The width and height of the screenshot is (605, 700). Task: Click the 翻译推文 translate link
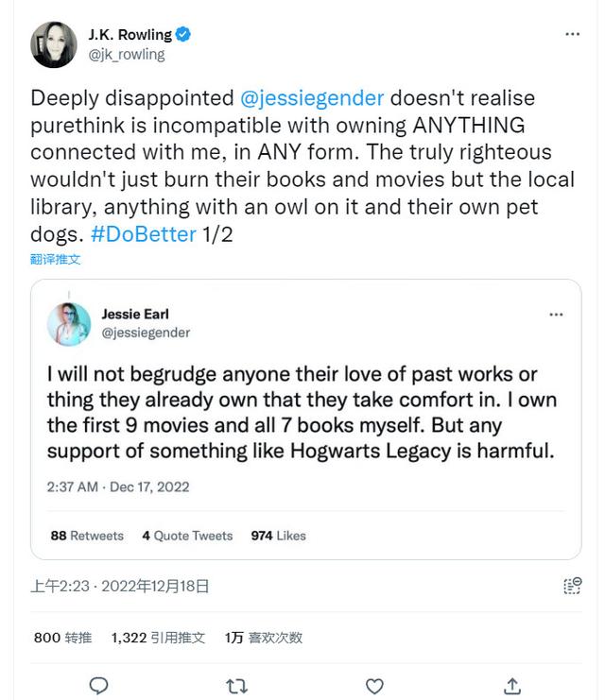click(56, 259)
